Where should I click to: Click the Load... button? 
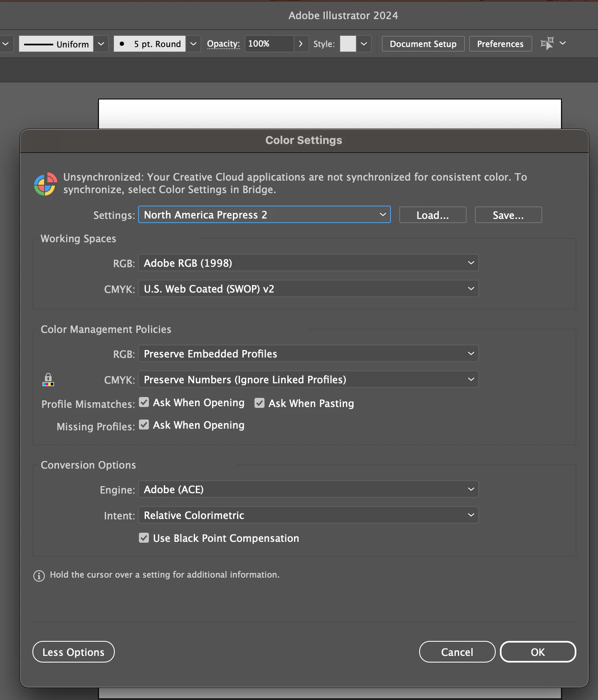point(433,215)
